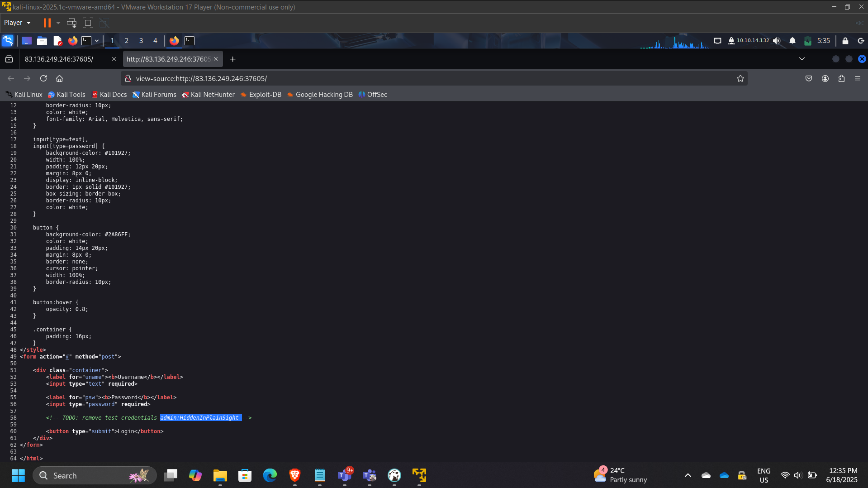Reload the current view-source page

[x=43, y=78]
